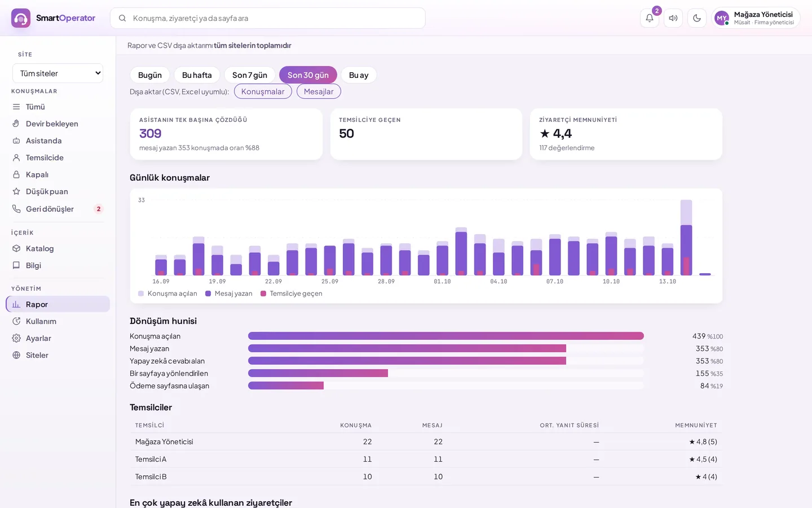Click the SmartOperator headset logo
This screenshot has height=508, width=812.
[x=21, y=18]
